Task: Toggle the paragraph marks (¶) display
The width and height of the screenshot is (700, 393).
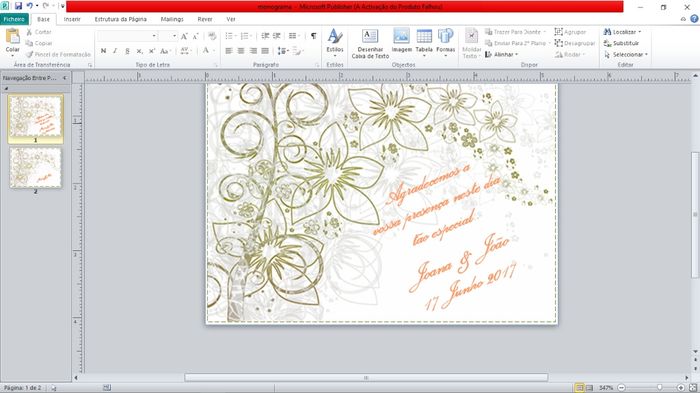Action: pos(313,36)
